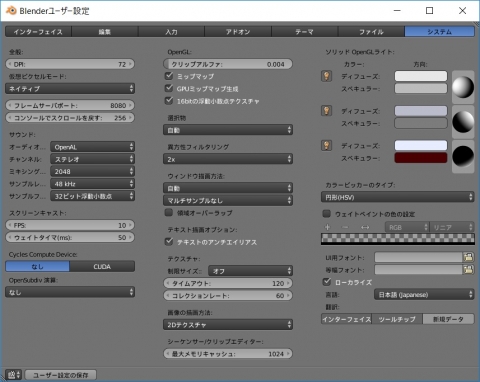Switch to 編集 tab
The width and height of the screenshot is (480, 382).
pos(105,32)
